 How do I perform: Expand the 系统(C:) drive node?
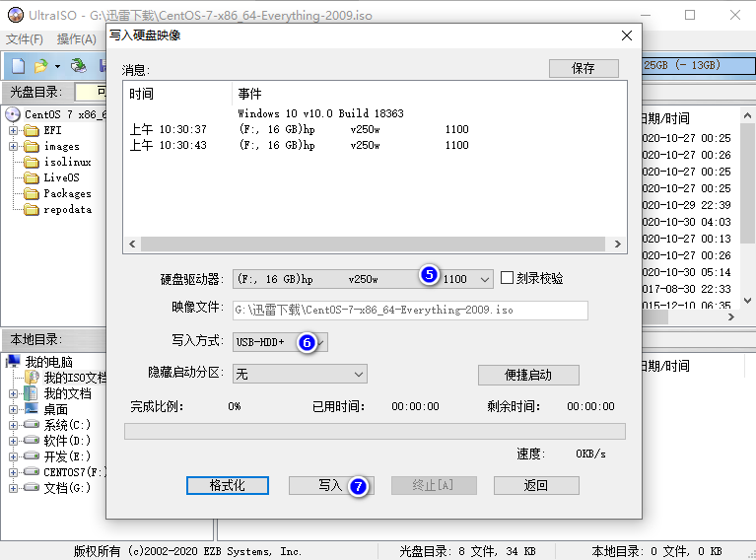(x=14, y=425)
